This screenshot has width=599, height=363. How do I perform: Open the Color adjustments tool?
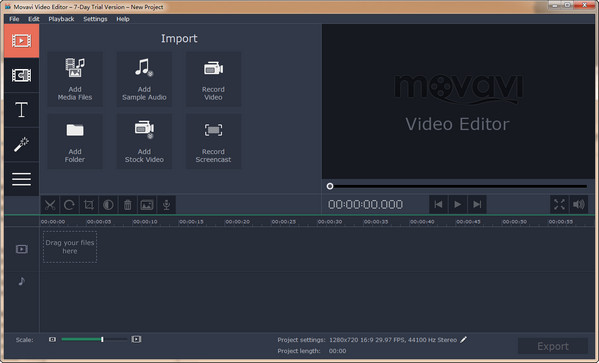point(108,205)
